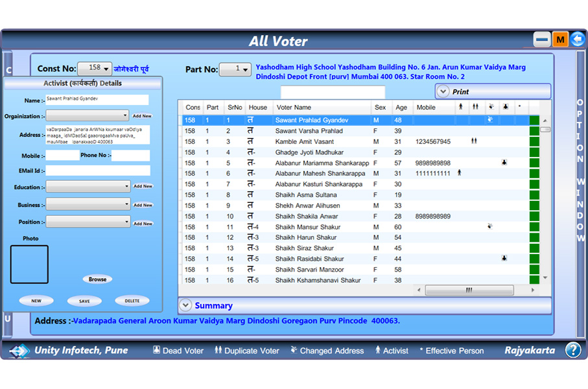Expand the Summary section
This screenshot has width=588, height=389.
click(186, 305)
